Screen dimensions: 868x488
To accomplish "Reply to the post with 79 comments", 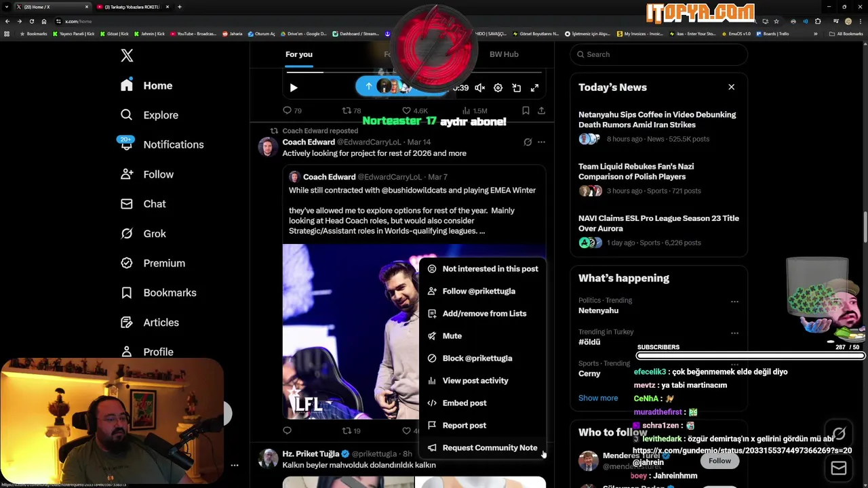I will 292,110.
